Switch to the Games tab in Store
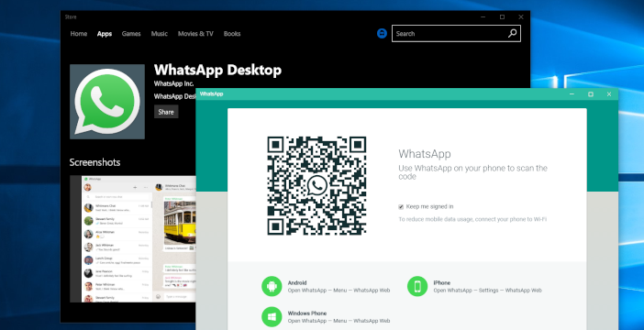644x330 pixels. (131, 34)
